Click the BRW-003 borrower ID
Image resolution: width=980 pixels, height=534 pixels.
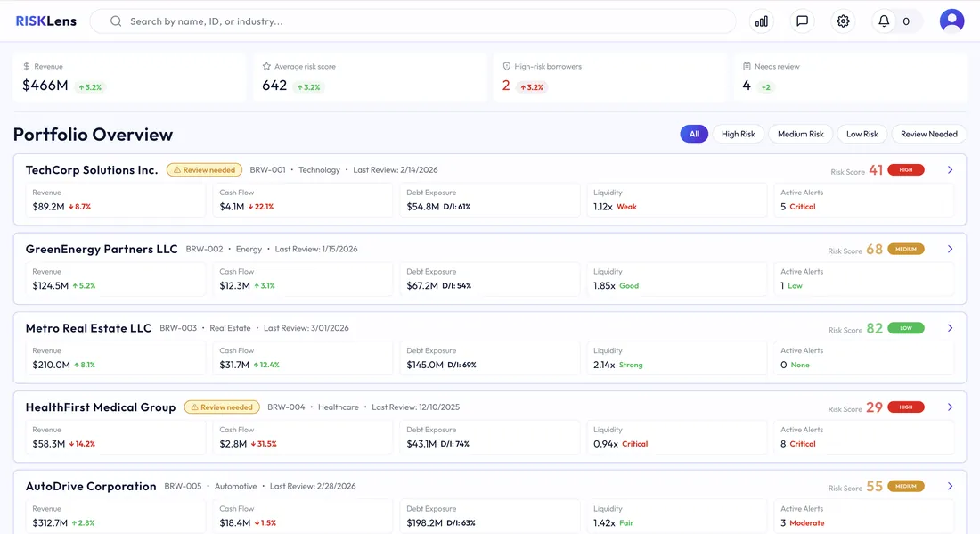(x=178, y=328)
